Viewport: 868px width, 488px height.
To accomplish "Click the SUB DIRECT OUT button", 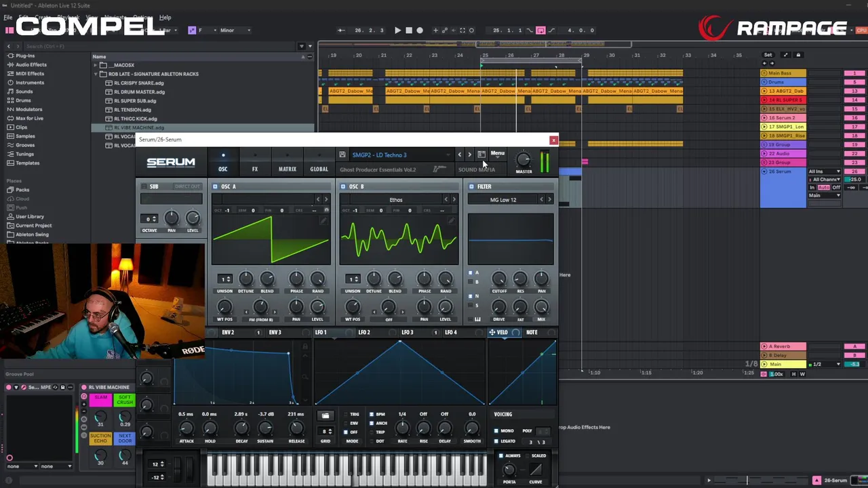I will coord(187,186).
